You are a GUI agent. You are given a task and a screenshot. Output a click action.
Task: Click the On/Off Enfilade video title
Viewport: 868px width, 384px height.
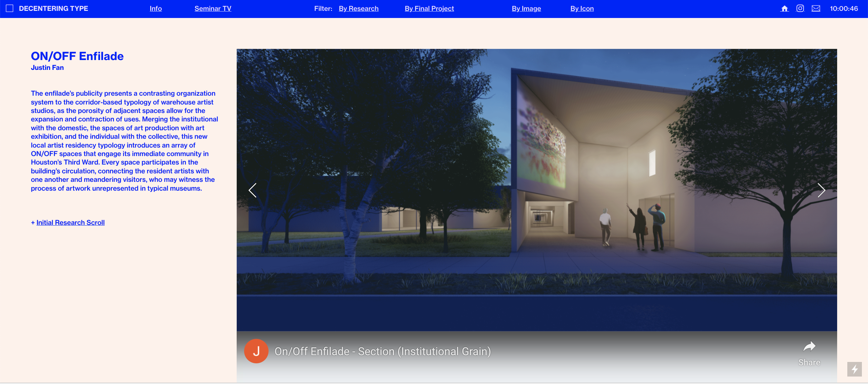point(382,352)
